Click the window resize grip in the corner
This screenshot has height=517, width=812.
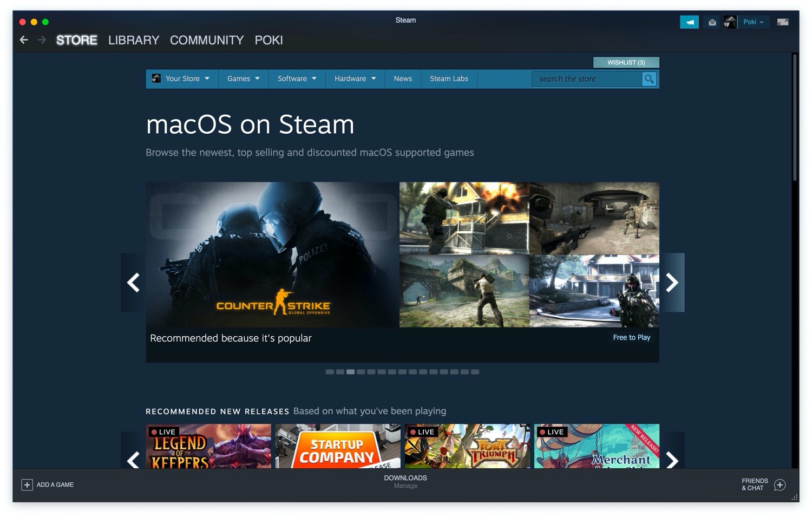coord(795,498)
